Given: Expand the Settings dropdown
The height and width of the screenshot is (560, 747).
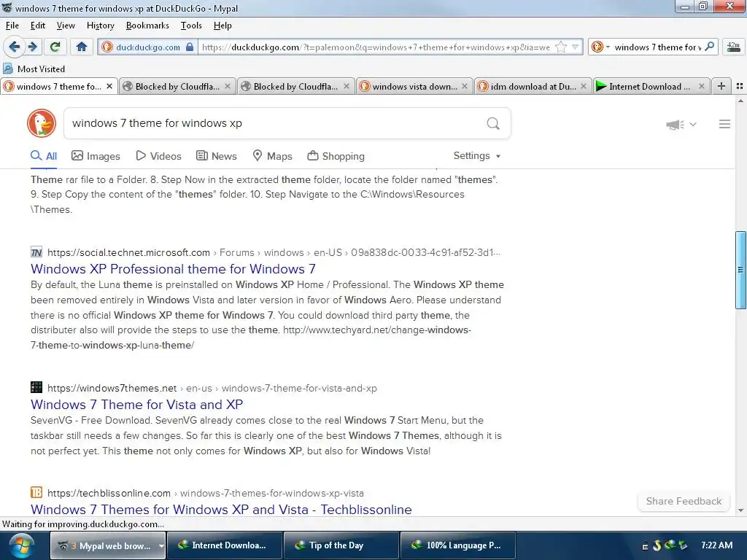Looking at the screenshot, I should [x=477, y=156].
